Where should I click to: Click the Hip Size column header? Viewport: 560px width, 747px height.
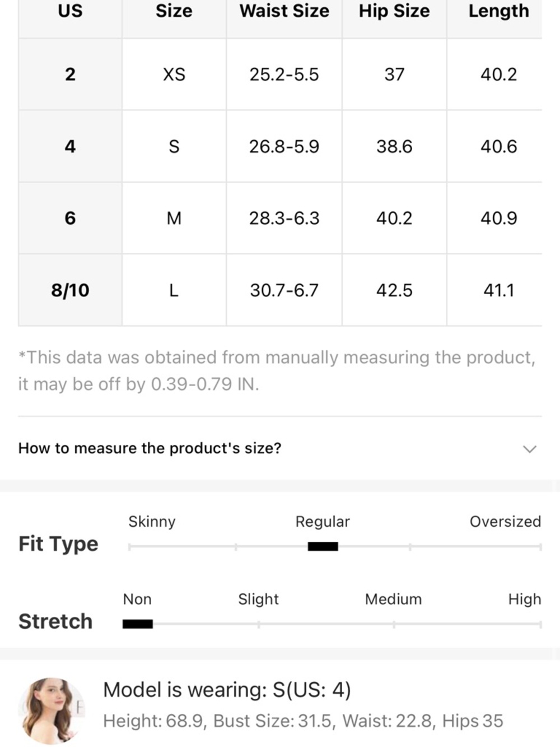pyautogui.click(x=394, y=11)
